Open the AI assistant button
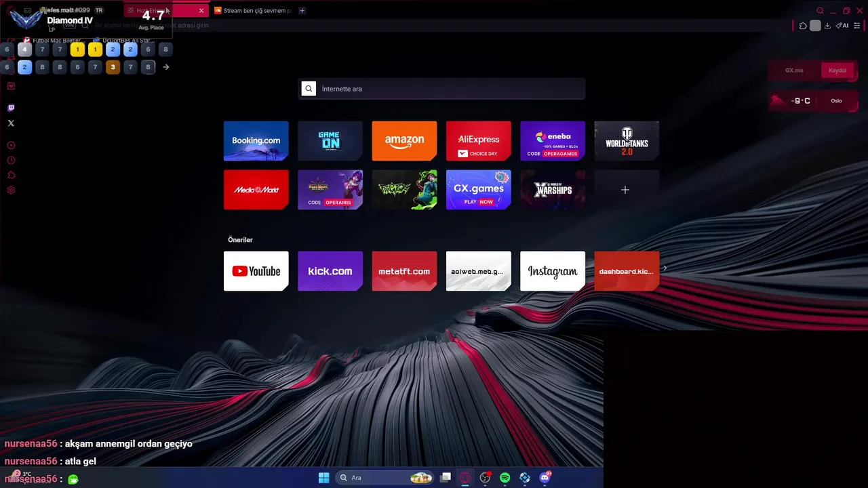This screenshot has height=488, width=868. point(842,26)
